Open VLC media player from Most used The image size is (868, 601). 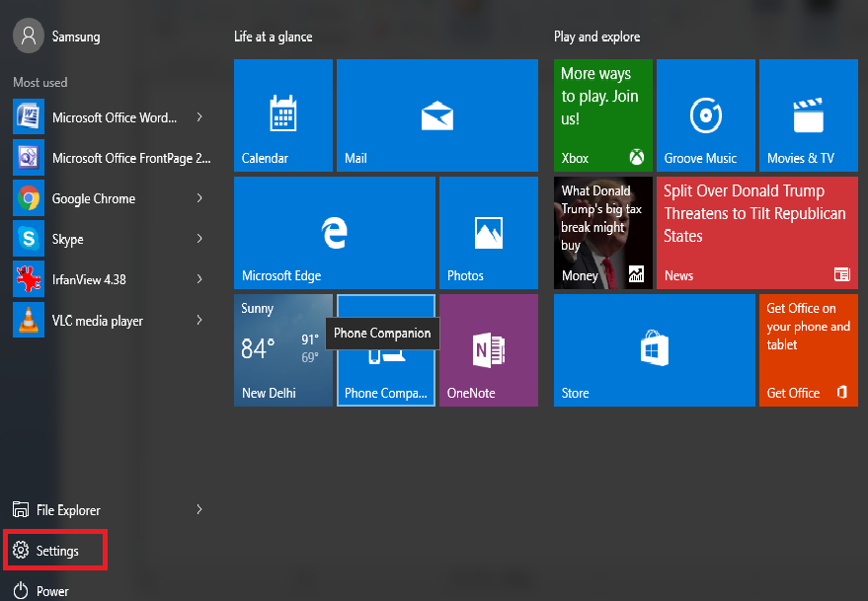[97, 321]
